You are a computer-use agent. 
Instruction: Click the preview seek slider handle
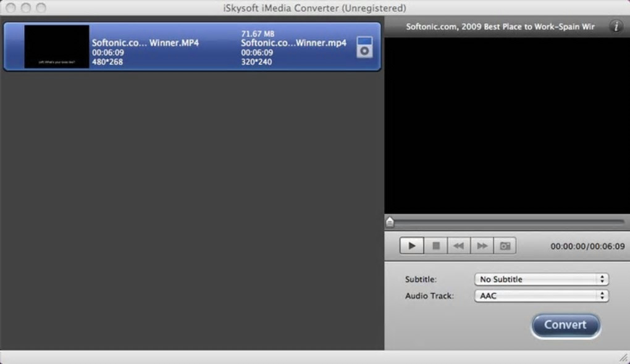(390, 221)
